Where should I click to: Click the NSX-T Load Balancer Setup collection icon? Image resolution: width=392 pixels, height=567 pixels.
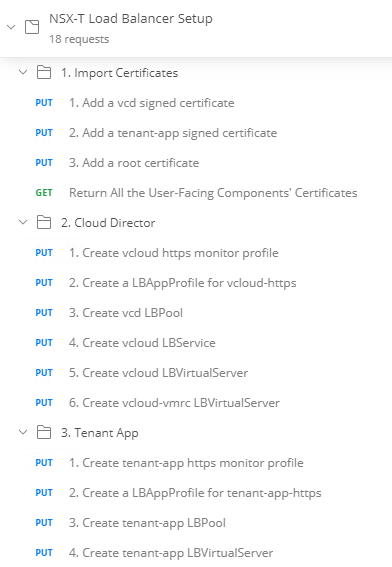pos(32,27)
